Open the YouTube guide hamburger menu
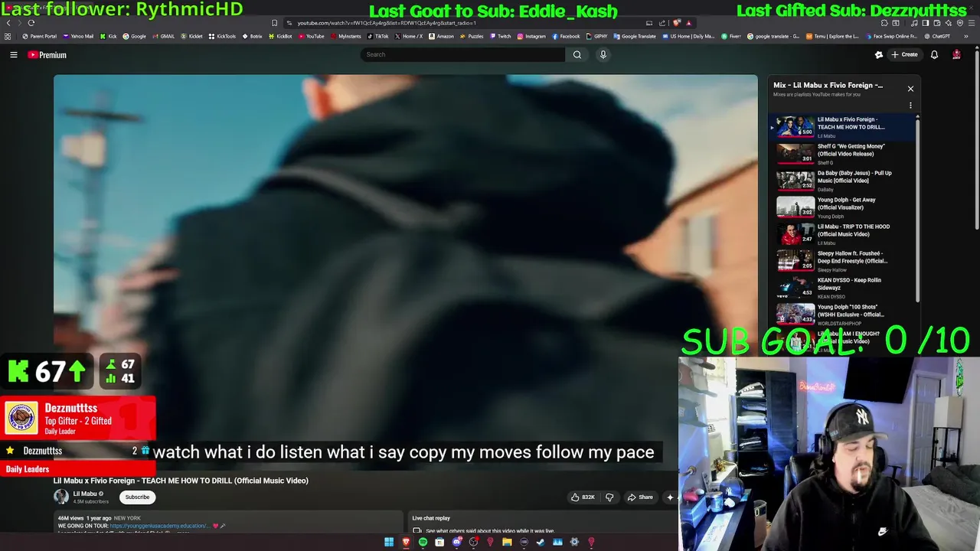Viewport: 980px width, 551px height. click(x=13, y=54)
